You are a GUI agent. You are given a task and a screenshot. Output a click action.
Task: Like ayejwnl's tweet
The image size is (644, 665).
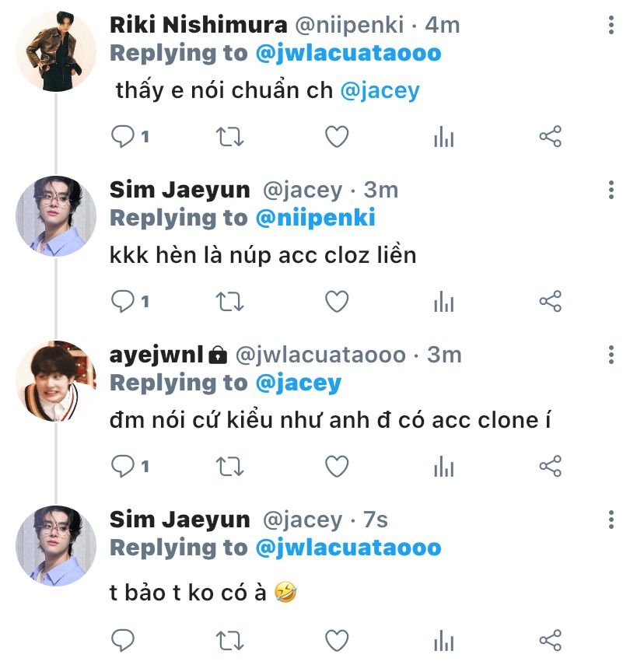point(336,467)
